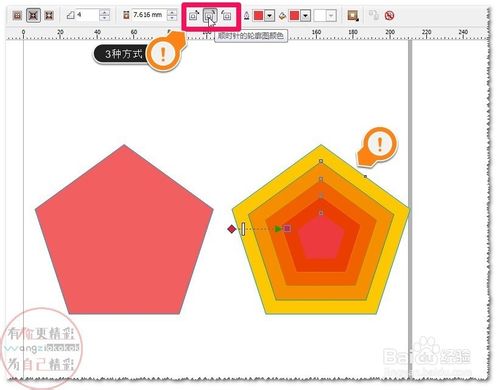This screenshot has height=390, width=500.
Task: Click the red outline color swatch
Action: pos(259,15)
